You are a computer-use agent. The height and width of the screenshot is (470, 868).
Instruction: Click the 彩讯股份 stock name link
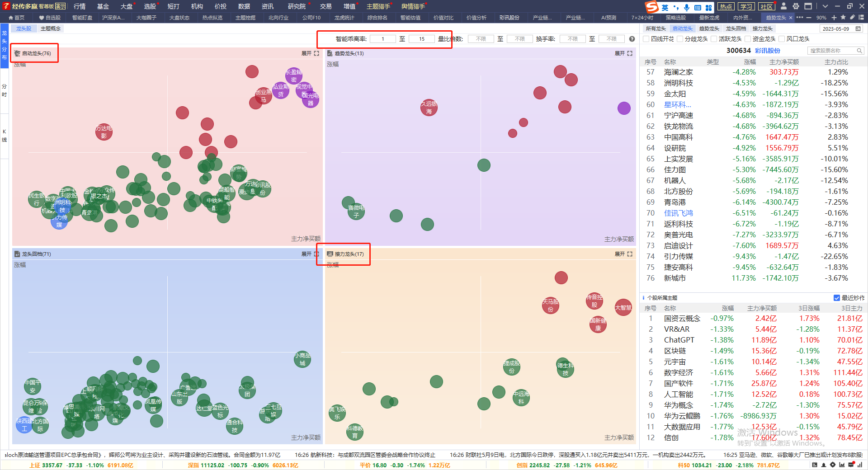pyautogui.click(x=768, y=51)
